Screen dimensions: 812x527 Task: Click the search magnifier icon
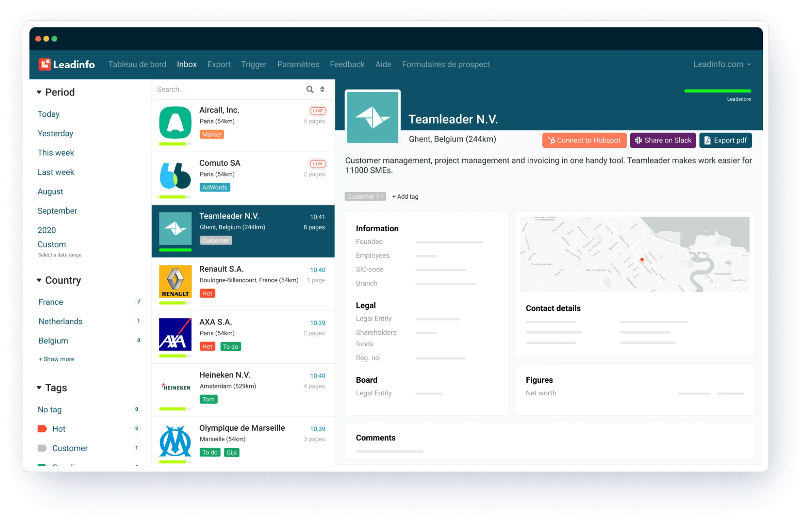pyautogui.click(x=310, y=89)
